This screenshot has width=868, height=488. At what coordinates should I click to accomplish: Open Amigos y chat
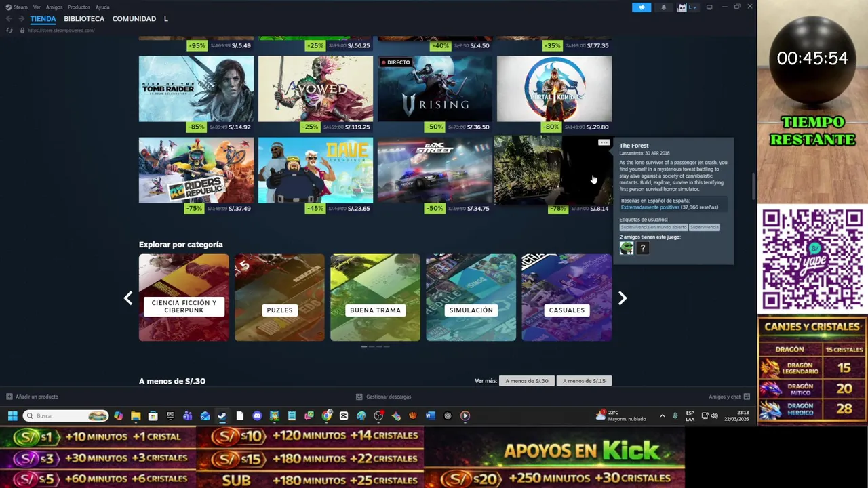(729, 396)
